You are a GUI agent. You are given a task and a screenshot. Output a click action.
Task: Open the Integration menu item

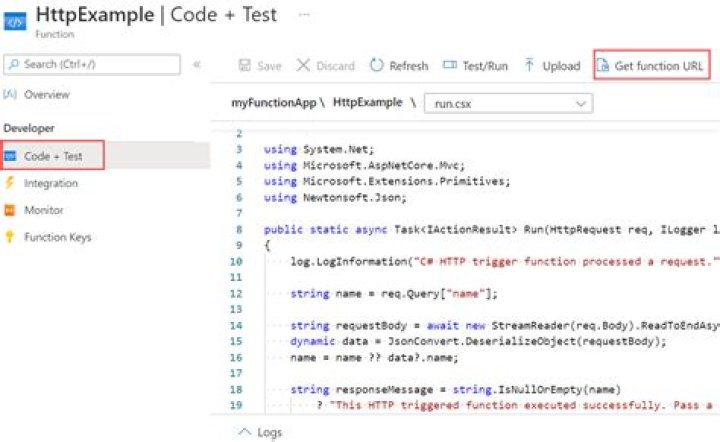tap(51, 183)
